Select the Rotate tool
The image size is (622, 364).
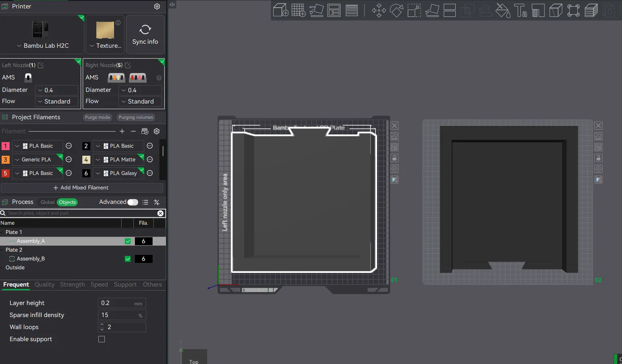396,10
